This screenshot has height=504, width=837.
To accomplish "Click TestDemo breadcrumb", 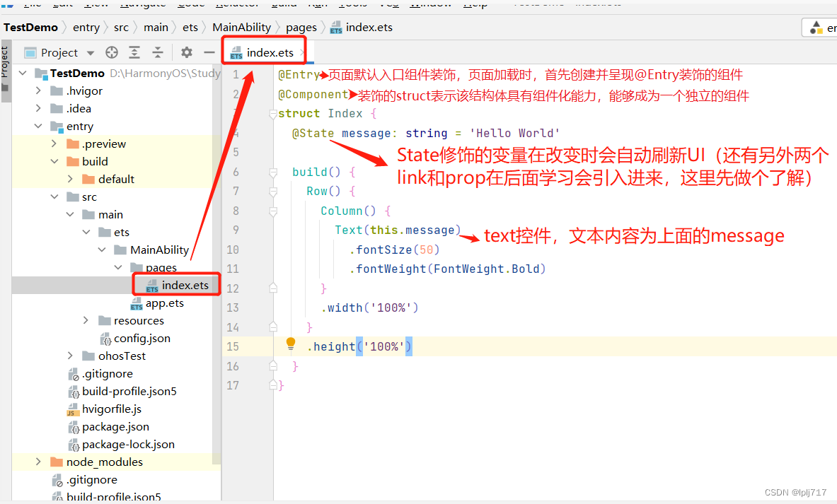I will [x=30, y=27].
